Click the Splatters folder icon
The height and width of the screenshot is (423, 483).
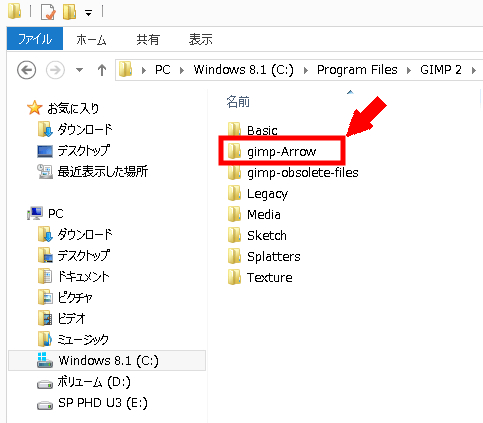[x=235, y=256]
